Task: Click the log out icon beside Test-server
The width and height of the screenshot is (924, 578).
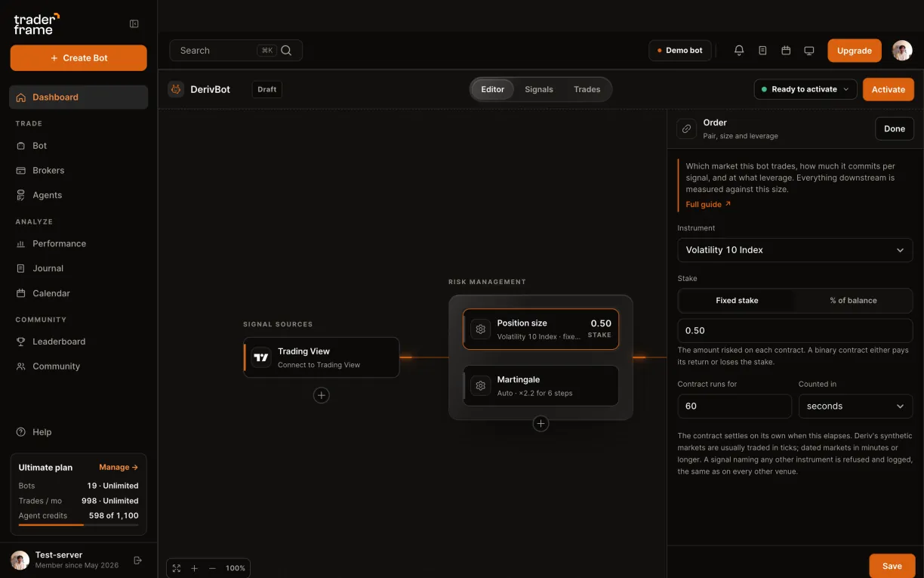Action: tap(137, 560)
